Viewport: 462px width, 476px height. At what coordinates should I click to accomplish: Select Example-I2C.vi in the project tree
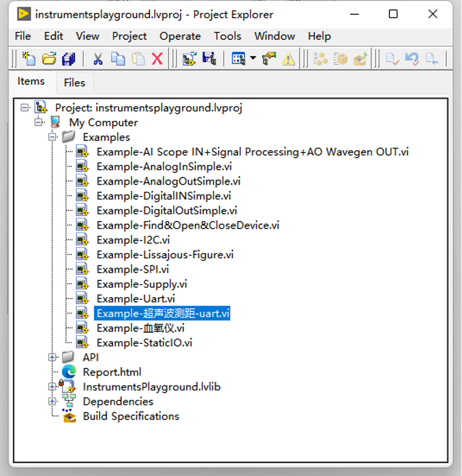click(x=133, y=240)
